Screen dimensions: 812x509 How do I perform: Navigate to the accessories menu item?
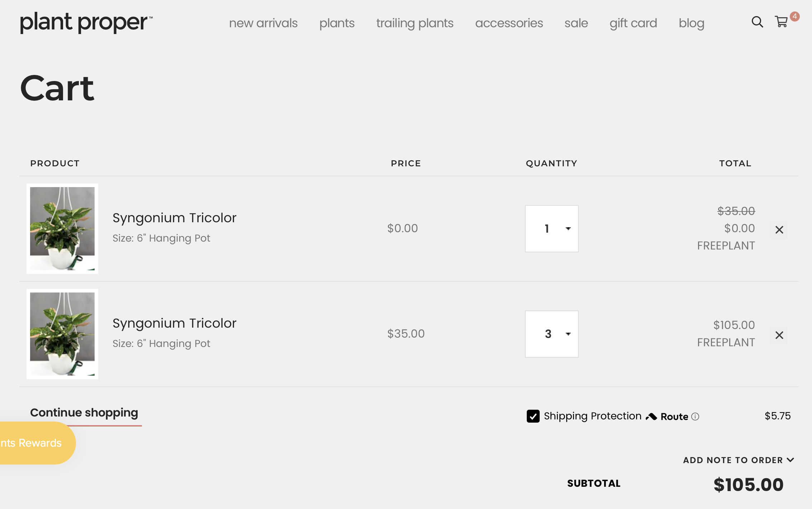pos(509,23)
